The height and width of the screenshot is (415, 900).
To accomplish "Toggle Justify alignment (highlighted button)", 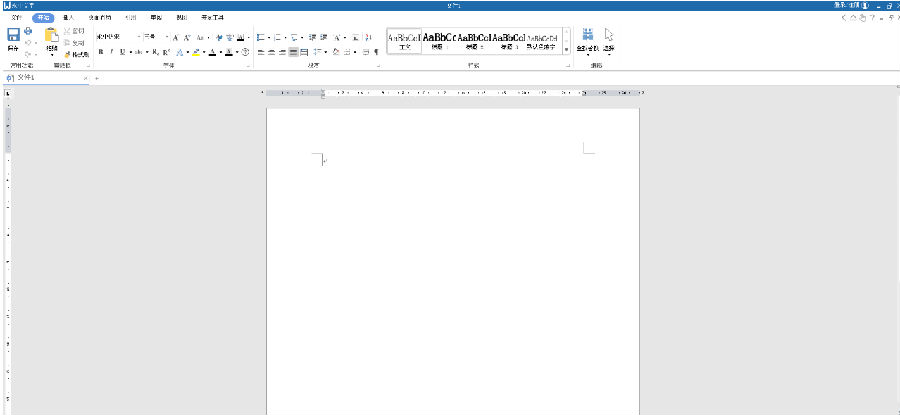I will pyautogui.click(x=293, y=52).
